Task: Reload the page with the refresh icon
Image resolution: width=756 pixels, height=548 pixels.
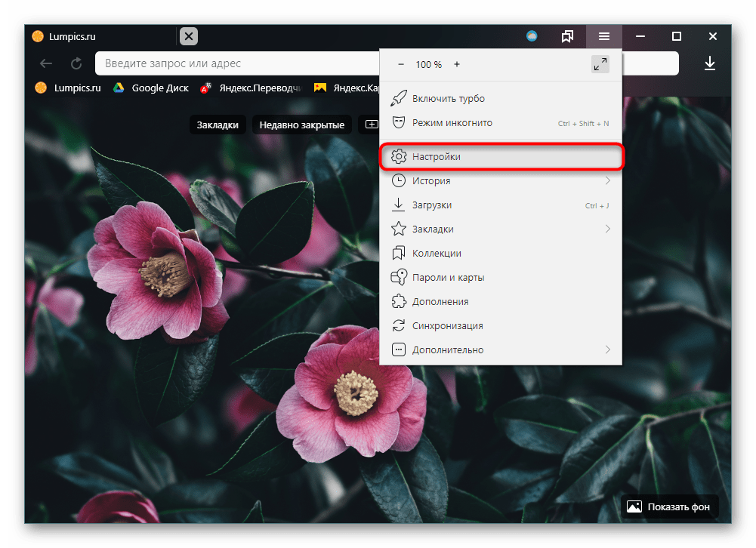Action: pos(76,64)
